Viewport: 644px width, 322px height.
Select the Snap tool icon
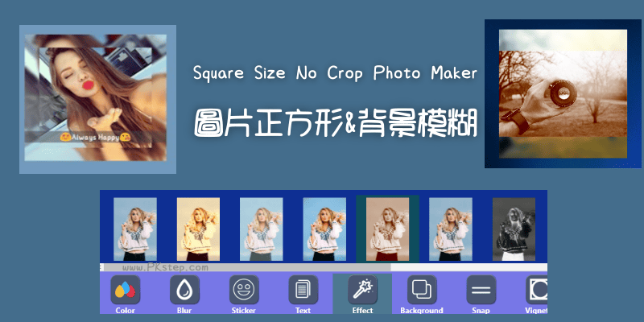pyautogui.click(x=481, y=290)
